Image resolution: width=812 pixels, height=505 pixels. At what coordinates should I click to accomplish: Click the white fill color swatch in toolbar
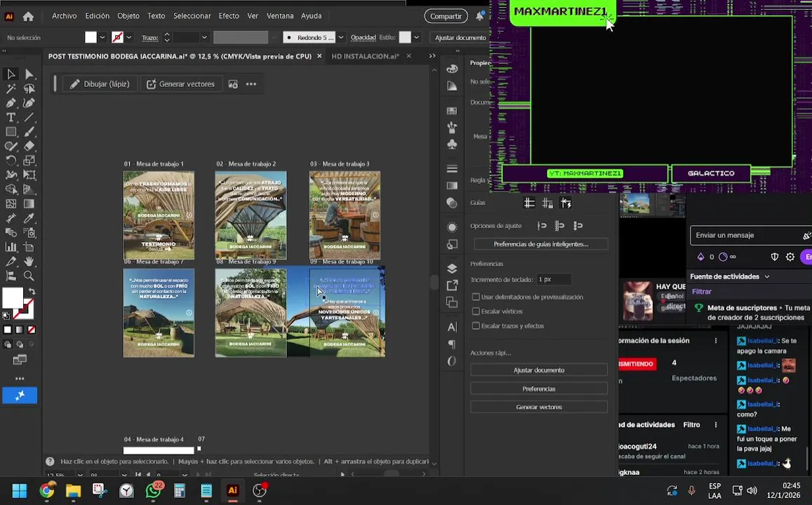pyautogui.click(x=13, y=299)
